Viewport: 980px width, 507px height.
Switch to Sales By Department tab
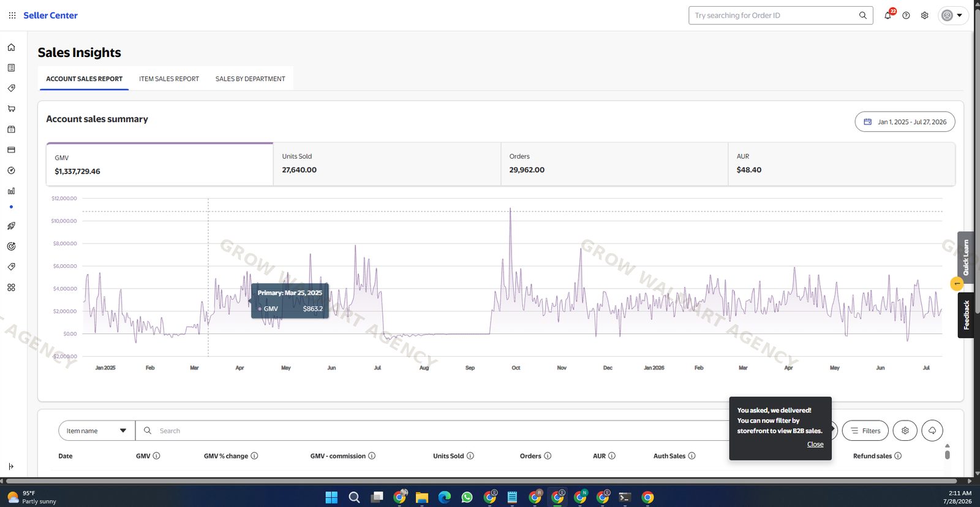tap(251, 79)
